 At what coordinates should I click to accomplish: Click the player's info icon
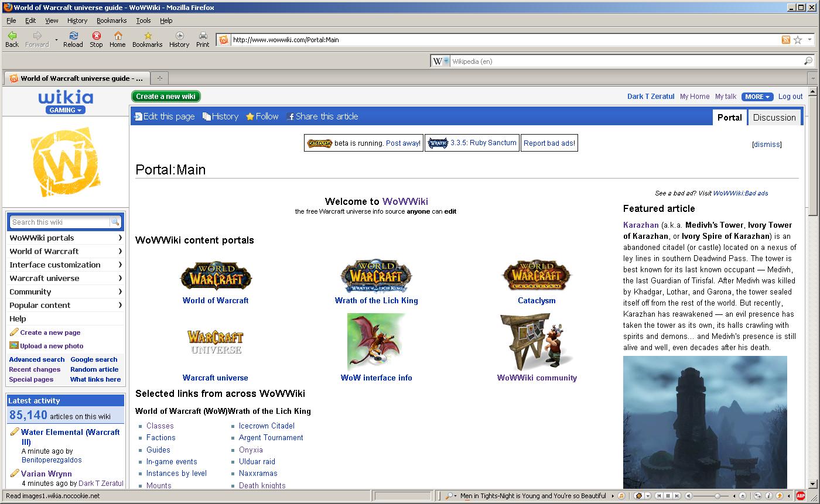768,496
